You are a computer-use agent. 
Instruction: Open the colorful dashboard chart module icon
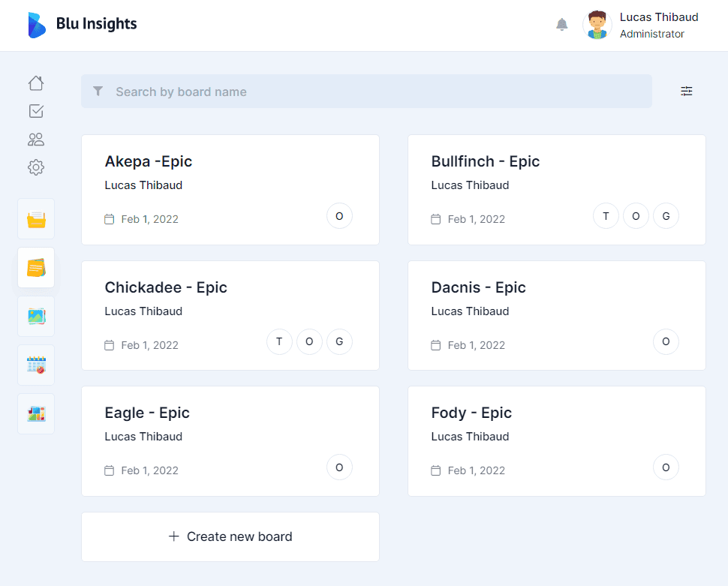[x=36, y=413]
